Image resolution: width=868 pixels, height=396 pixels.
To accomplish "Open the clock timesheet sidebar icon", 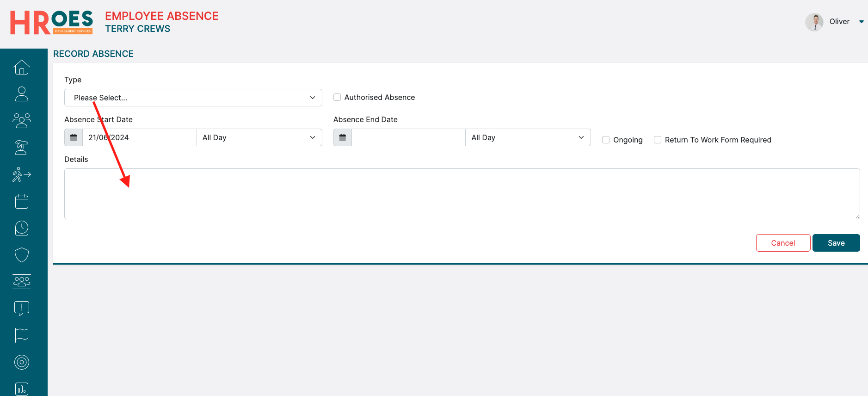I will [x=22, y=228].
